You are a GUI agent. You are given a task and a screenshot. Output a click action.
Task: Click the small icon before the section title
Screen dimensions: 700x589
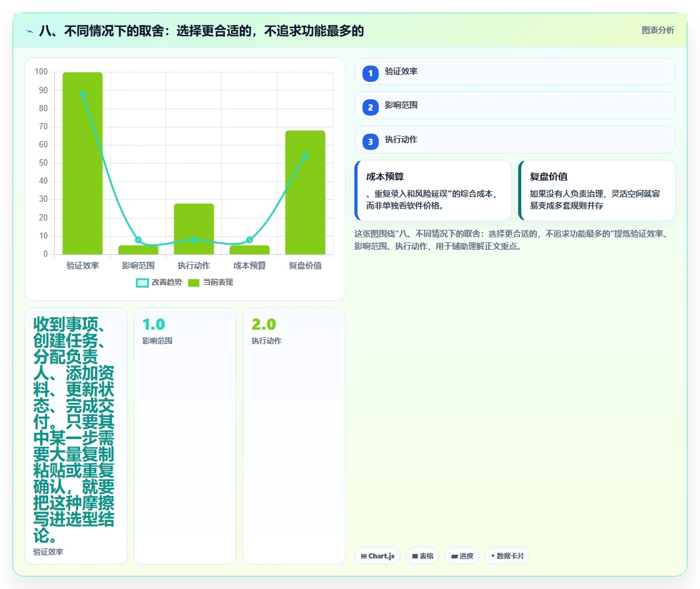click(30, 31)
